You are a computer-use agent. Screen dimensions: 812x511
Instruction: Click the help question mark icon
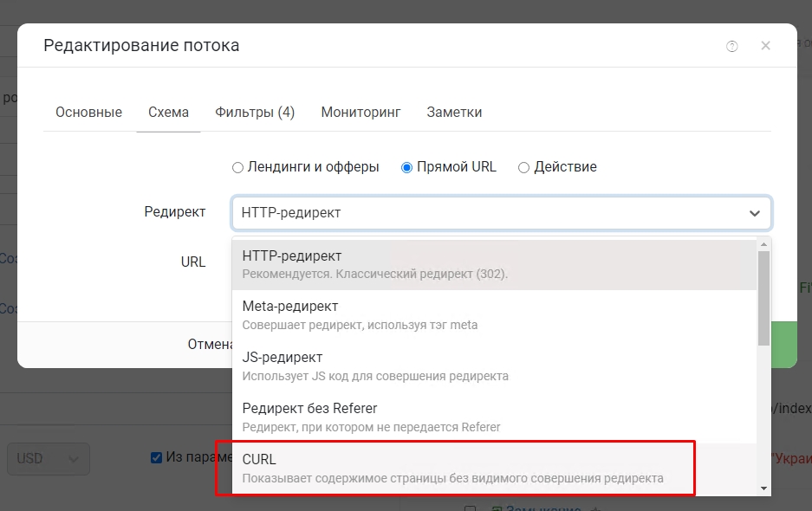(x=732, y=46)
